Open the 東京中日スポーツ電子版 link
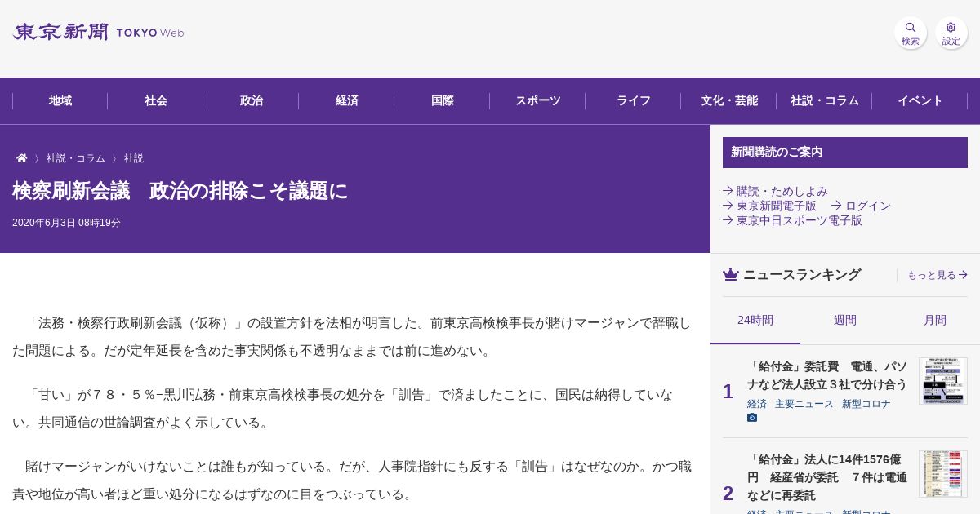Screen dimensions: 980x514 [793, 220]
